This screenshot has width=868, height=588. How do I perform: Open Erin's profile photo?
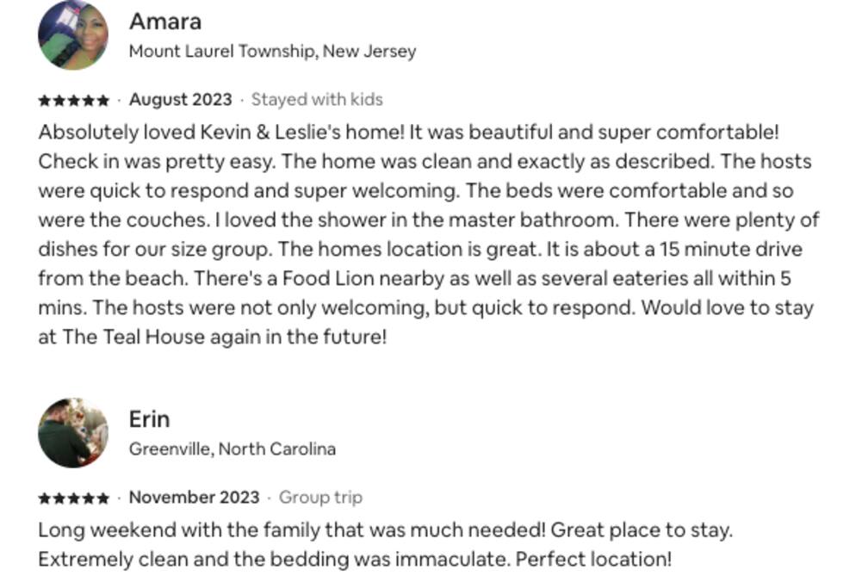[x=73, y=433]
